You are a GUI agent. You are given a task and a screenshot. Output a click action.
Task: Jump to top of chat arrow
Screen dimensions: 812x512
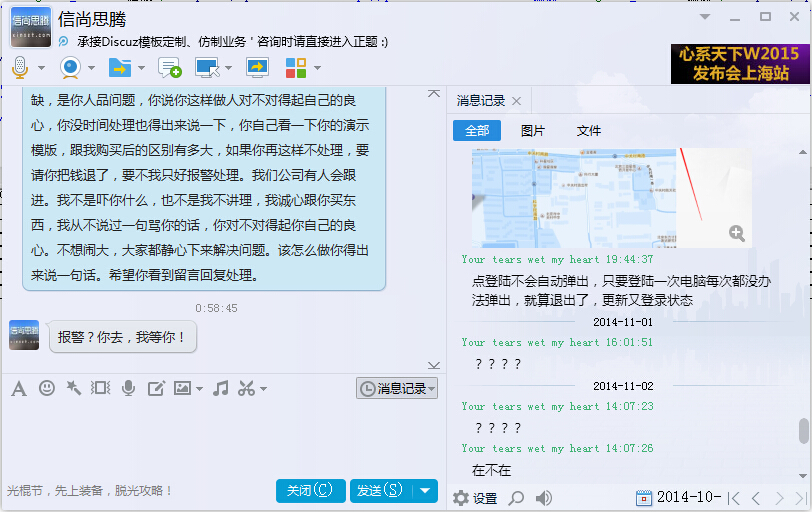pos(434,94)
